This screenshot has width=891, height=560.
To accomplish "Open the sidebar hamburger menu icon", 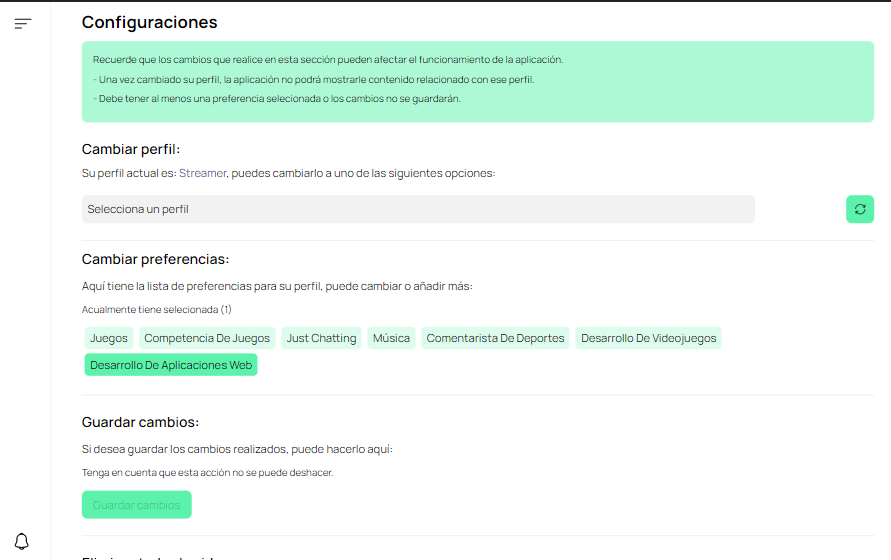I will point(23,23).
